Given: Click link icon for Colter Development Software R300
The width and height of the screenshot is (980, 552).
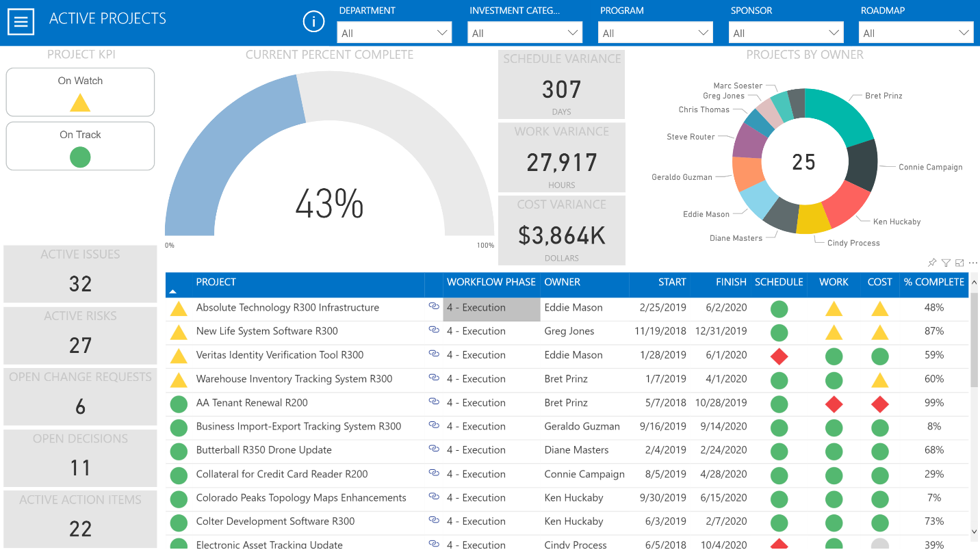Looking at the screenshot, I should [x=434, y=521].
